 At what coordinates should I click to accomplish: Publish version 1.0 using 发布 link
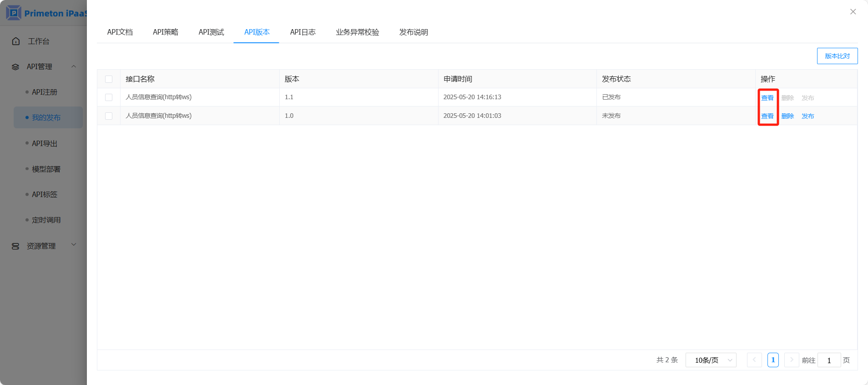(807, 116)
